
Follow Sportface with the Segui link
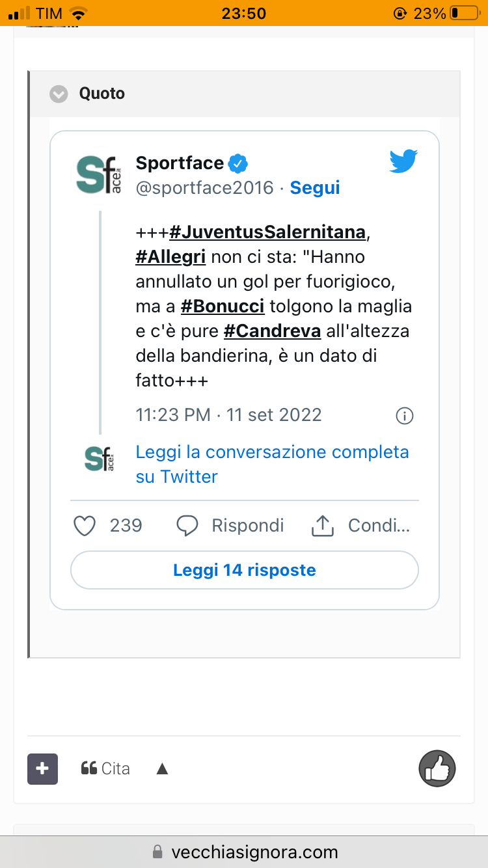315,188
